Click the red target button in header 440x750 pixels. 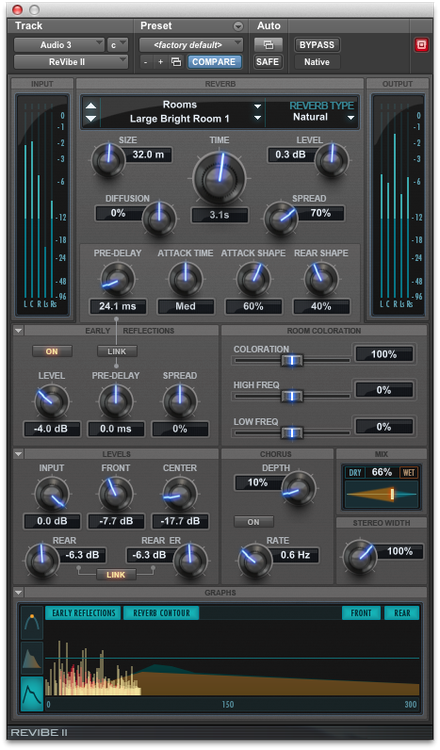tap(421, 45)
